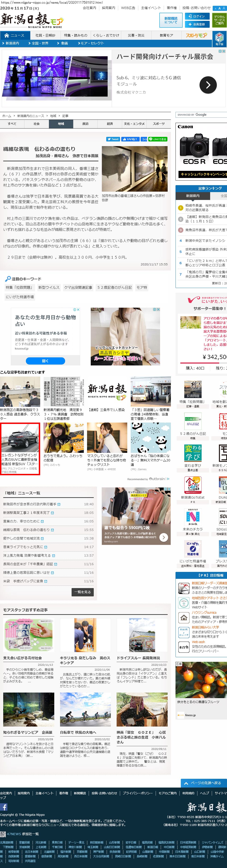The image size is (227, 868).
Task: Click the ad banner arrow button
Action: [208, 85]
